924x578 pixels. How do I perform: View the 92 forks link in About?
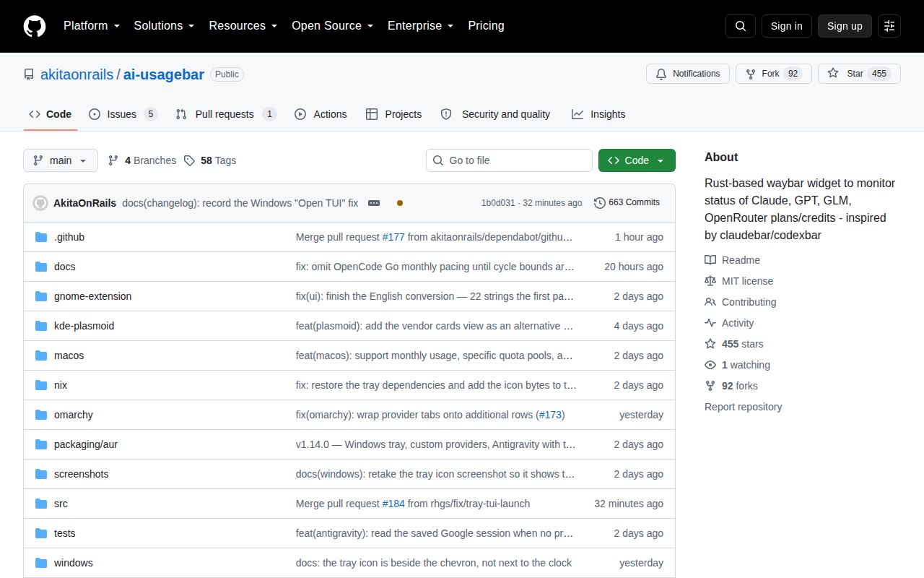pos(731,386)
